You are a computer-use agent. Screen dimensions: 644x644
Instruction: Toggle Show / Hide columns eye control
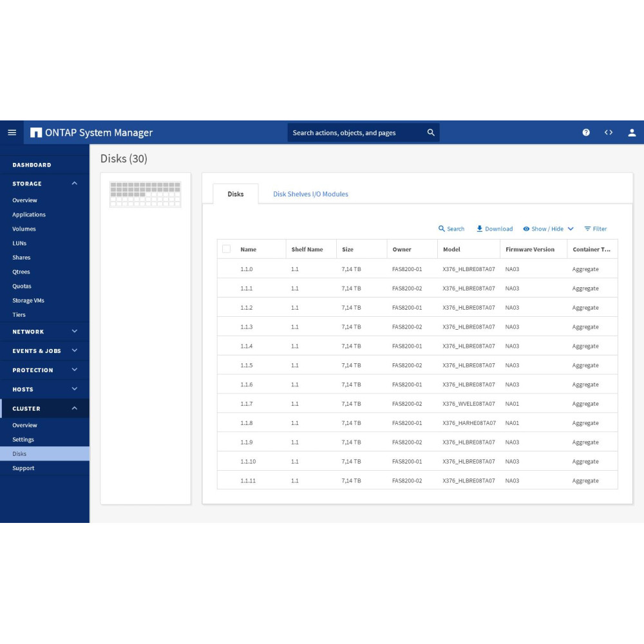pyautogui.click(x=526, y=229)
